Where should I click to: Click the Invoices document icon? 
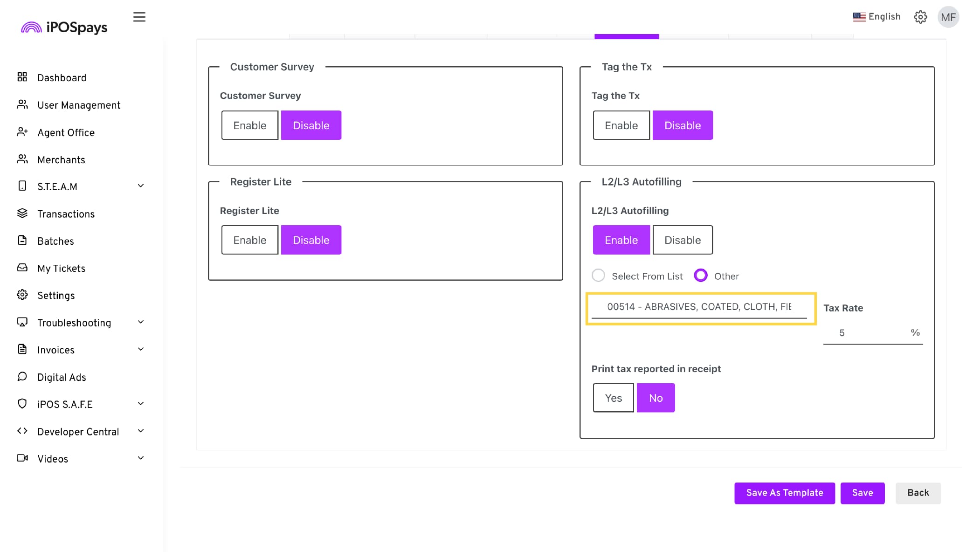(22, 349)
